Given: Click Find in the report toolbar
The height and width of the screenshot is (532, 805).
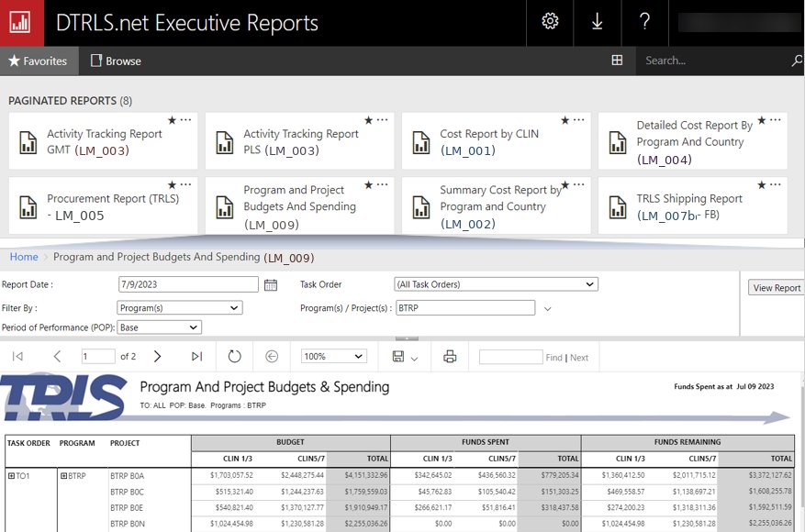Looking at the screenshot, I should (553, 358).
